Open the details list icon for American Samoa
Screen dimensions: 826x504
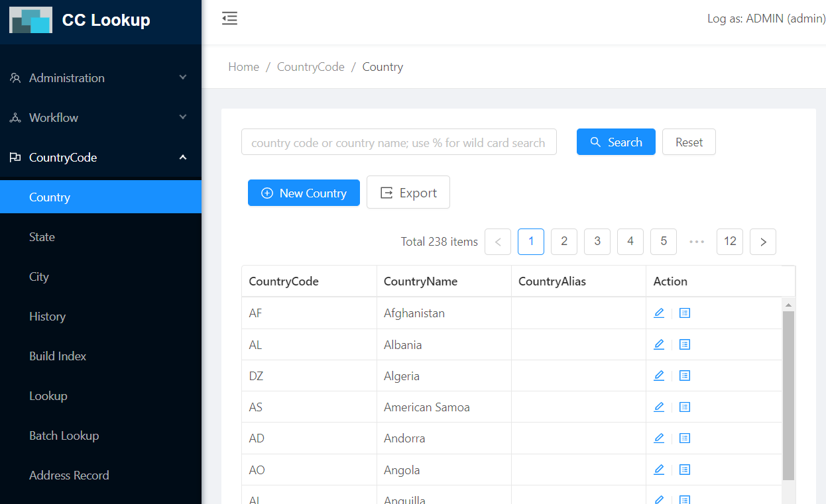pos(685,407)
